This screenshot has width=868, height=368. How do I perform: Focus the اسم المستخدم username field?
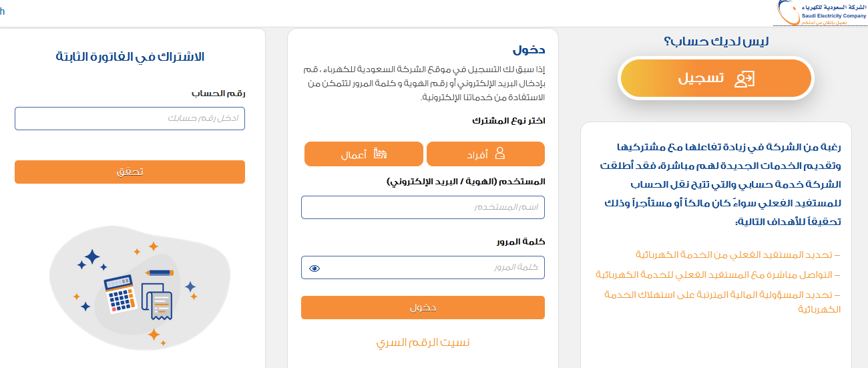point(423,207)
